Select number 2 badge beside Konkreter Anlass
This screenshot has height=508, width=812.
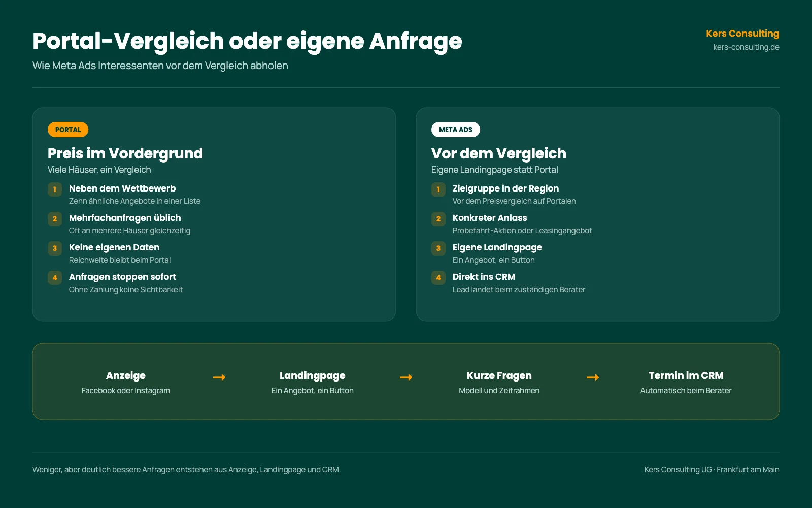tap(438, 219)
